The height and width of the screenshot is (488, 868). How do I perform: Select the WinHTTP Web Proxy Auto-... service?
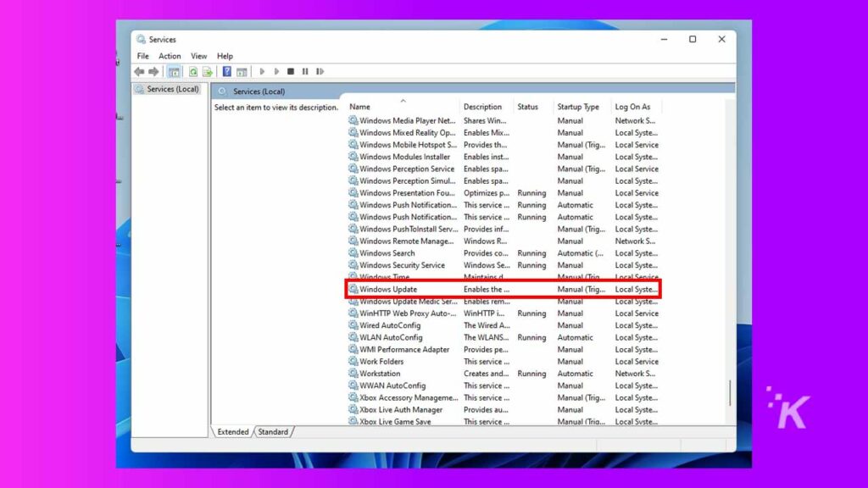coord(504,313)
